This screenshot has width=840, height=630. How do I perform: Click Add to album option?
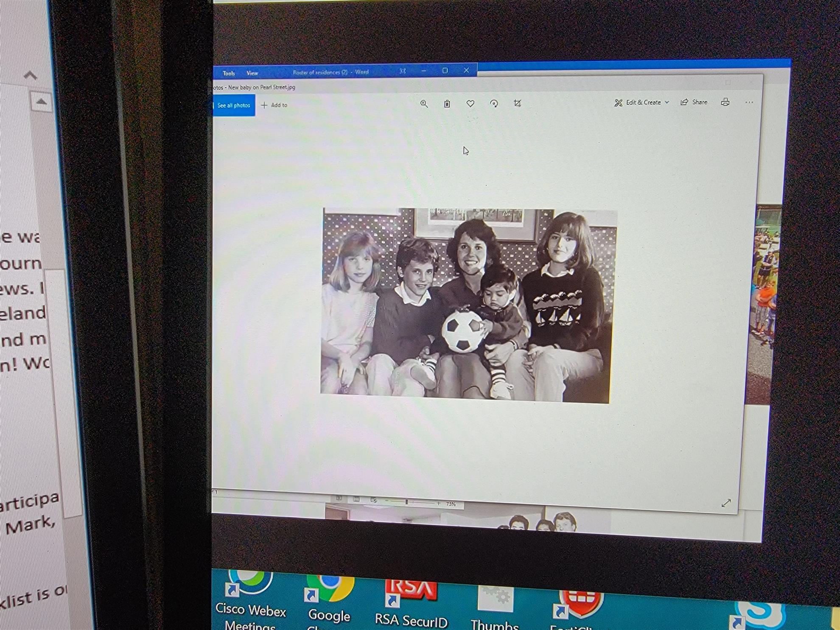[274, 105]
